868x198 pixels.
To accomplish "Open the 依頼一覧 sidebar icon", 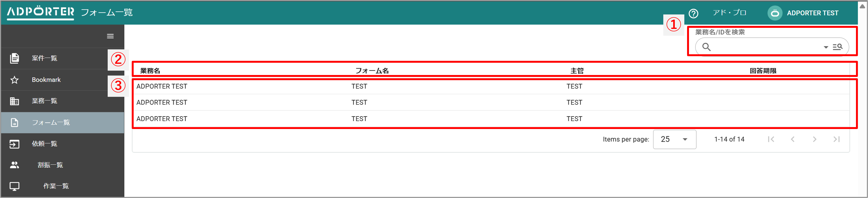I will pyautogui.click(x=14, y=144).
